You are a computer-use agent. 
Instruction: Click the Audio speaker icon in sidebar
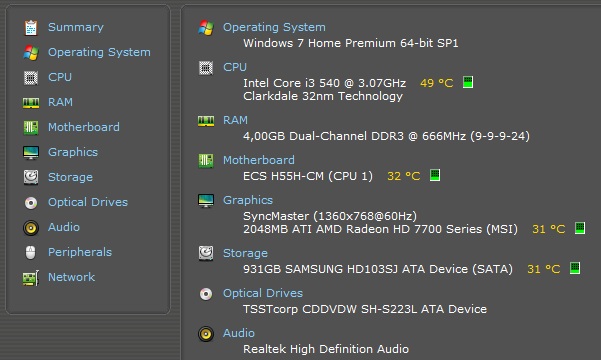click(x=31, y=228)
